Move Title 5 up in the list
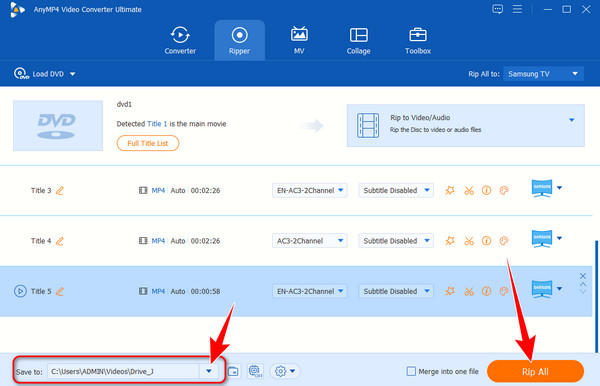The height and width of the screenshot is (386, 600). [582, 284]
